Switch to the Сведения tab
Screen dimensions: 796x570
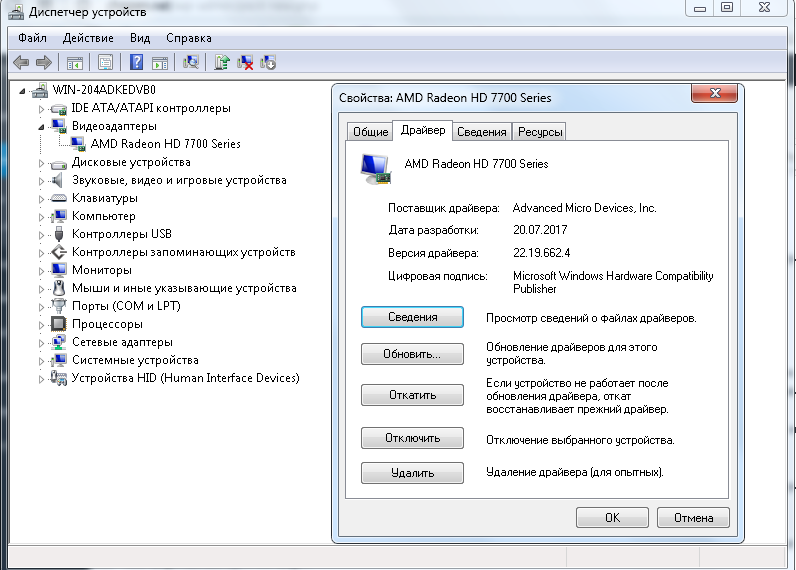click(x=482, y=132)
